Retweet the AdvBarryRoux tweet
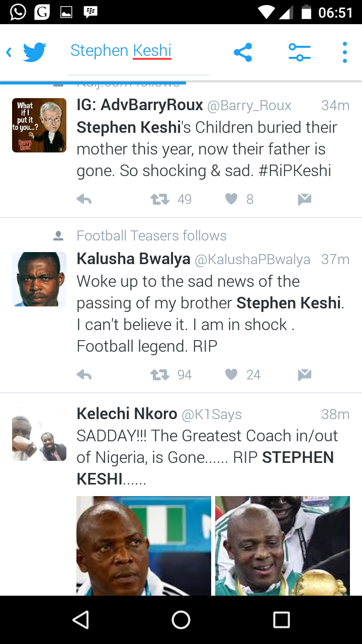The width and height of the screenshot is (362, 644). pos(160,200)
